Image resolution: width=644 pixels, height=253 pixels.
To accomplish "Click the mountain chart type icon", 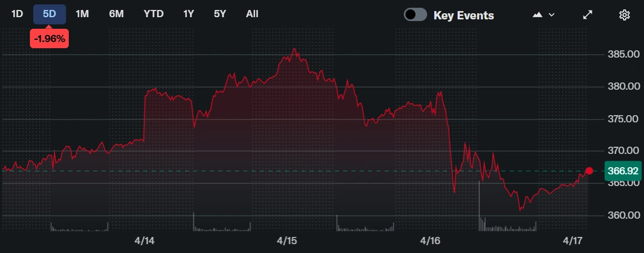I will [x=537, y=15].
